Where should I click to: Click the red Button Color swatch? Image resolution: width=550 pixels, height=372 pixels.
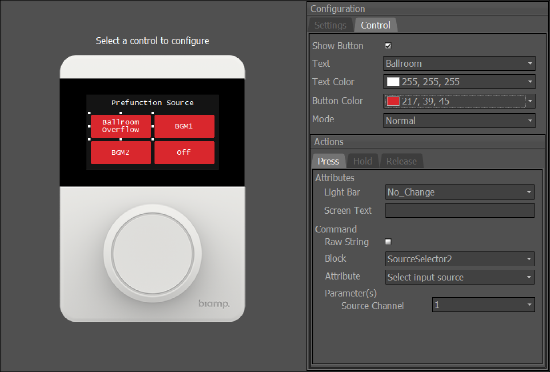(x=393, y=101)
